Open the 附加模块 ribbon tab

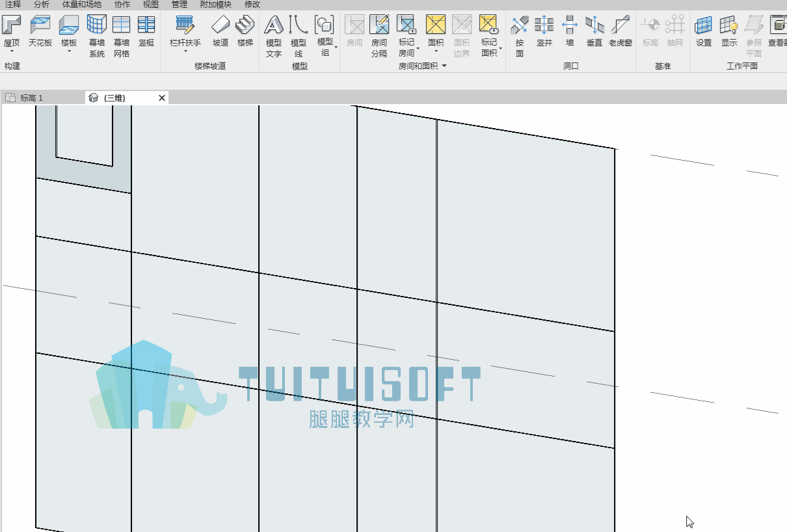216,5
